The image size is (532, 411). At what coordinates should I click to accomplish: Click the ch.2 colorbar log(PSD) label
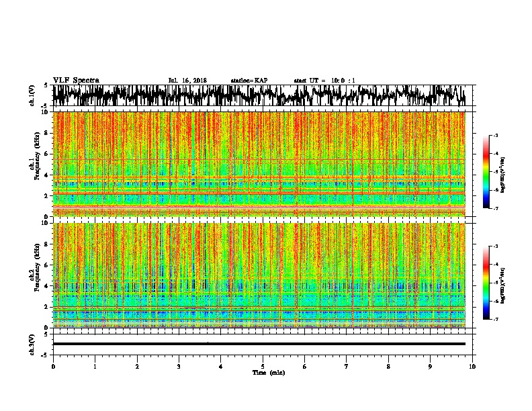pyautogui.click(x=503, y=285)
